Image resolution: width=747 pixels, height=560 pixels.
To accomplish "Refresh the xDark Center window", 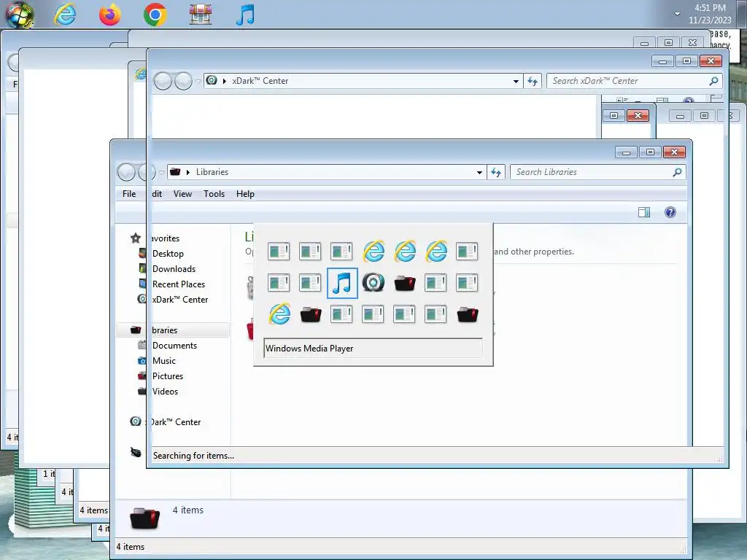I will click(532, 81).
